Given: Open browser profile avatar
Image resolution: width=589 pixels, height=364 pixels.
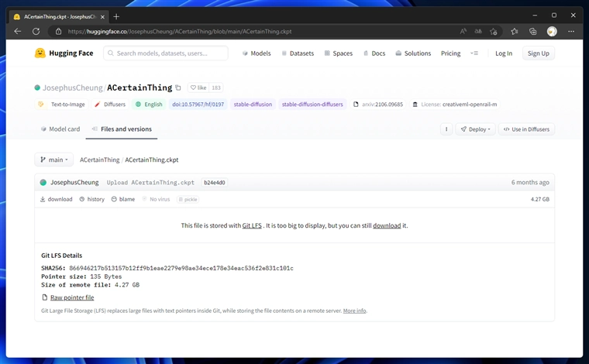Looking at the screenshot, I should 552,32.
